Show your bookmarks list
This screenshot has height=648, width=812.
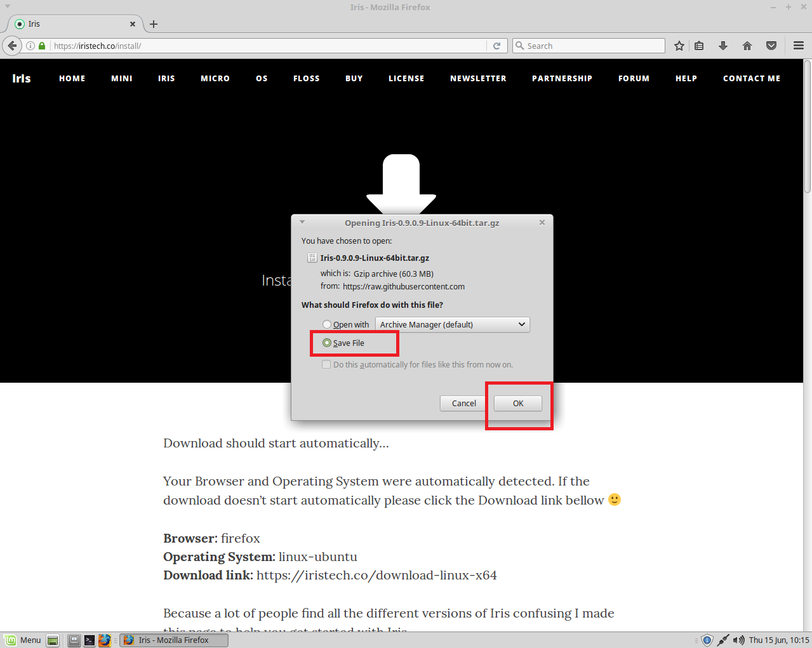pyautogui.click(x=699, y=46)
